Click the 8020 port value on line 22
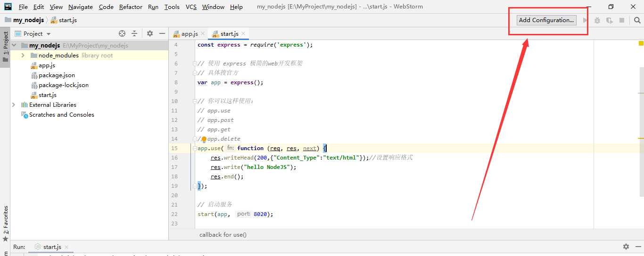 point(261,214)
